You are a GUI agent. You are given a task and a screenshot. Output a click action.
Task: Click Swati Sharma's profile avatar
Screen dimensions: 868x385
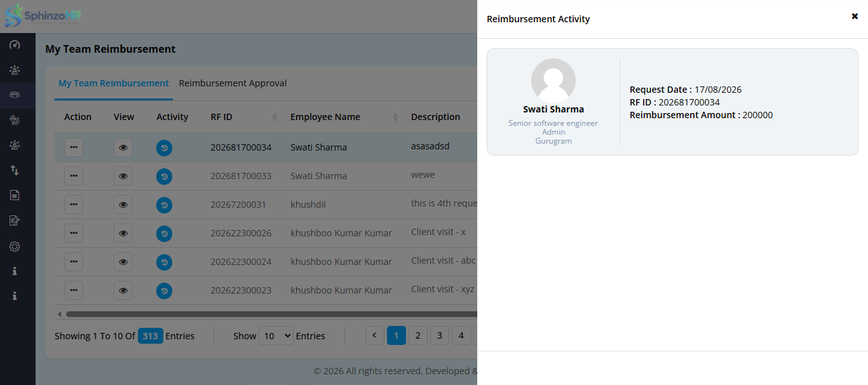coord(553,81)
